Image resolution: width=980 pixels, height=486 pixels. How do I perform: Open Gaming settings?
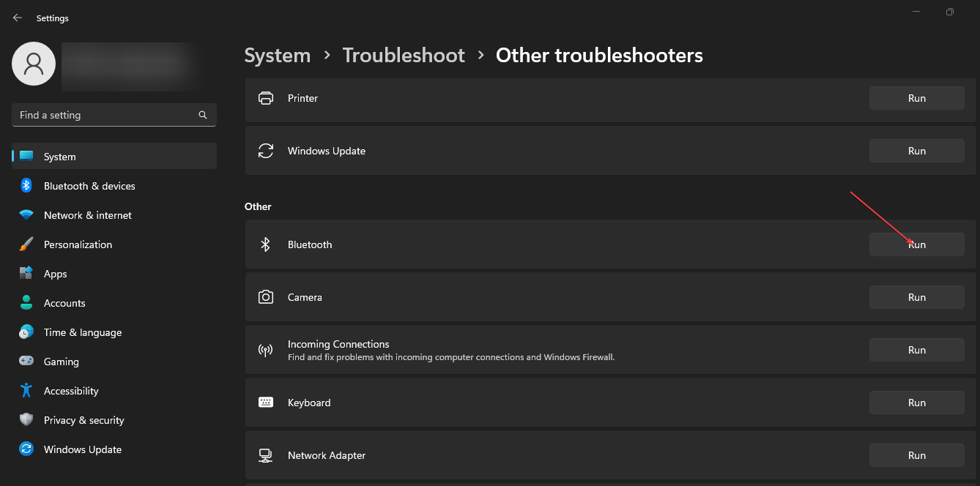coord(114,362)
